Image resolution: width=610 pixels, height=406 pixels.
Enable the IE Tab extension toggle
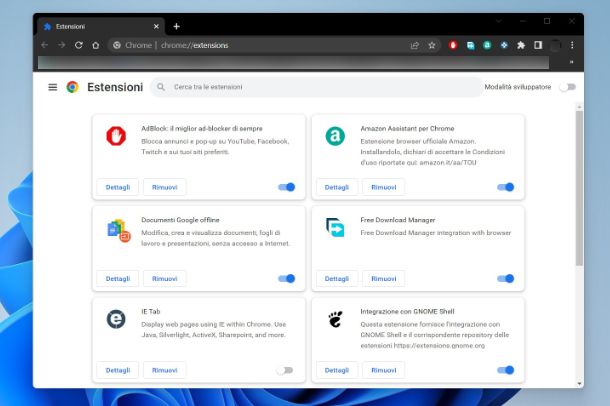click(x=285, y=370)
